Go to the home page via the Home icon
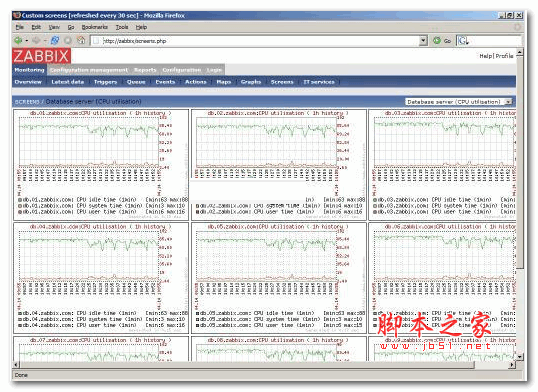The image size is (538, 392). click(81, 41)
